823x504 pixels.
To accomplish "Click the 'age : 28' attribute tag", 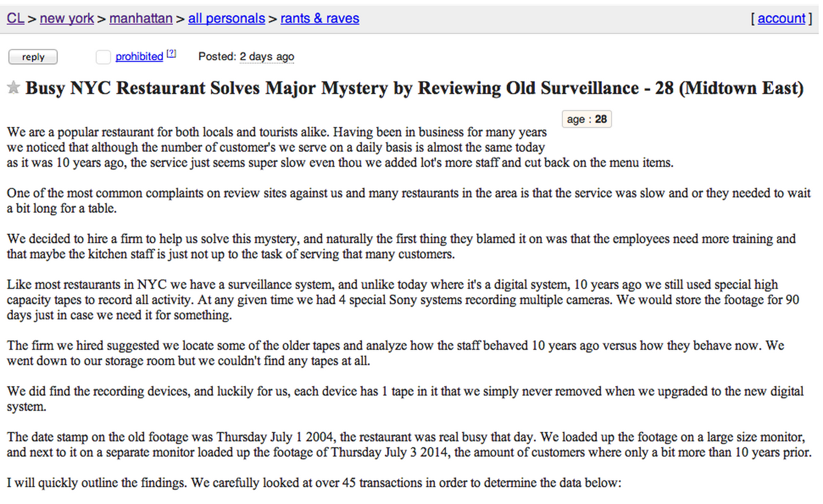I will (587, 119).
